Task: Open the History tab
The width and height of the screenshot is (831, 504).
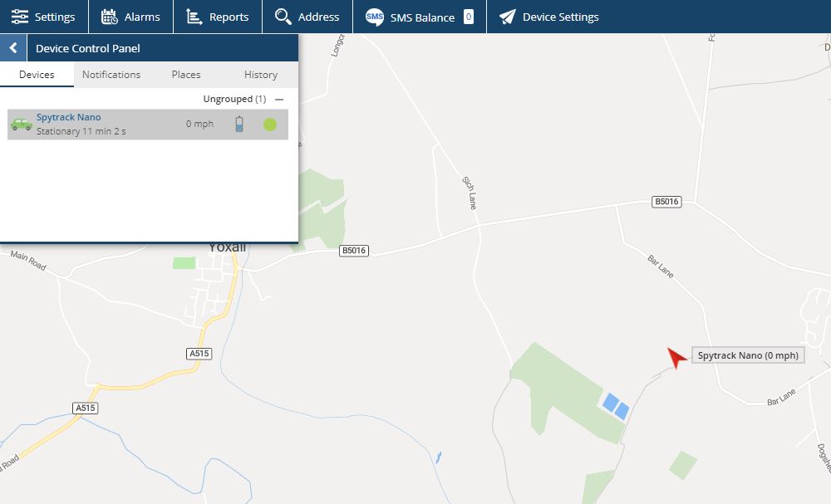Action: [x=261, y=75]
